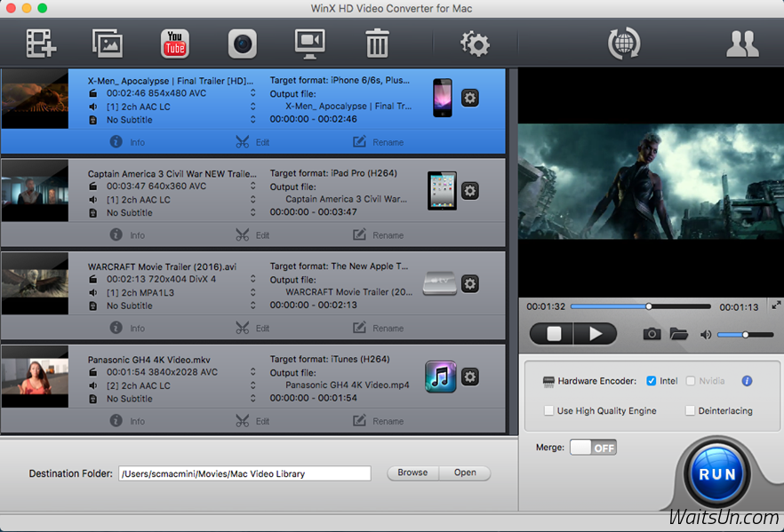
Task: Open Edit options for Panasonic GH4 video
Action: (x=251, y=420)
